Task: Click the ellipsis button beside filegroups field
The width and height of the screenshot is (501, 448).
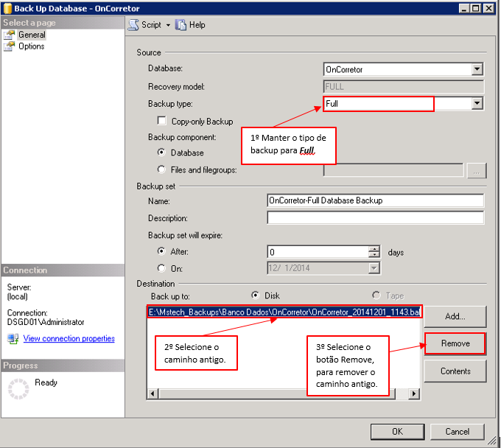Action: [477, 170]
